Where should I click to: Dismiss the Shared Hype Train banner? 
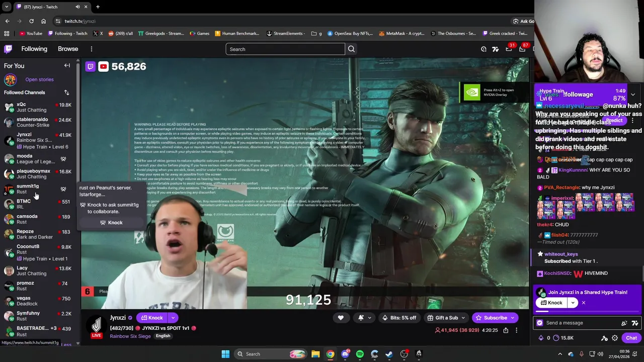tap(584, 303)
